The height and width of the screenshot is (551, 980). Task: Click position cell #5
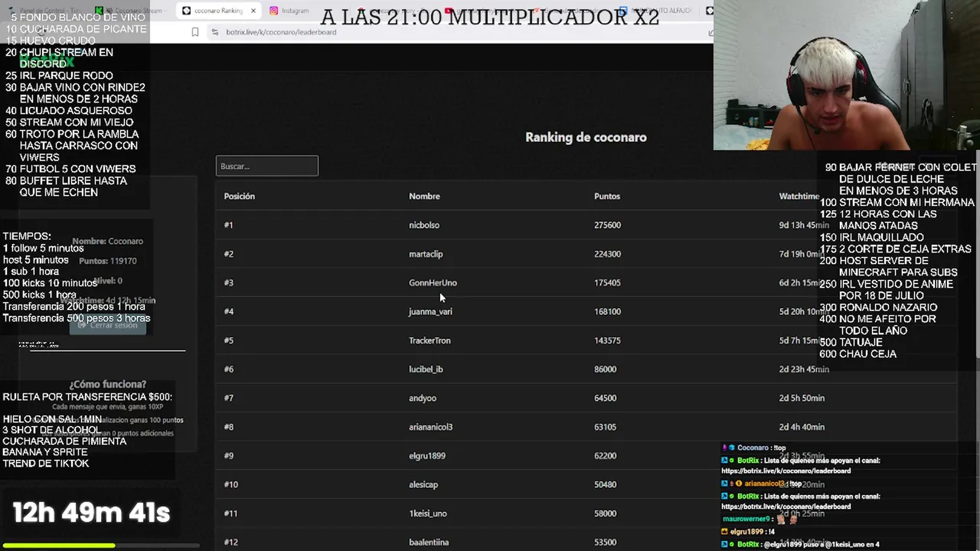pos(228,341)
